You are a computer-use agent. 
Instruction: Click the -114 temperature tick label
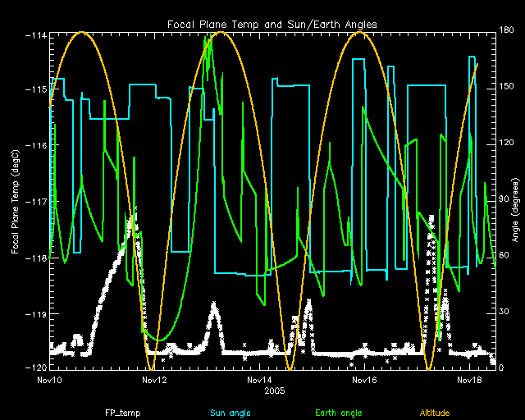pyautogui.click(x=34, y=34)
